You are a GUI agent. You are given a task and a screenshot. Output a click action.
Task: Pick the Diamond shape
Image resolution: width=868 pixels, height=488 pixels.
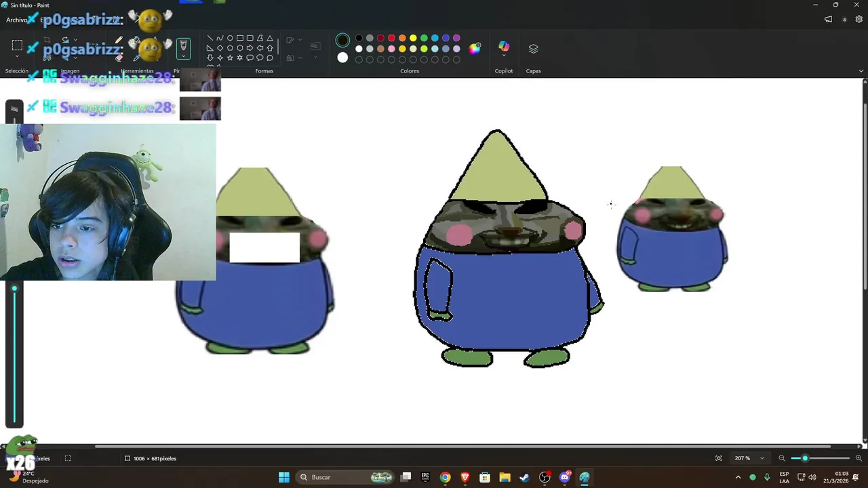pos(220,48)
